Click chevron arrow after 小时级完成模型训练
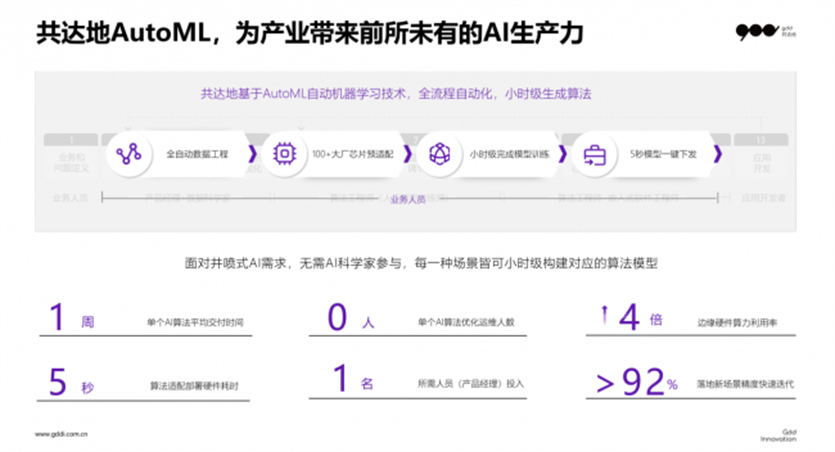 point(562,154)
